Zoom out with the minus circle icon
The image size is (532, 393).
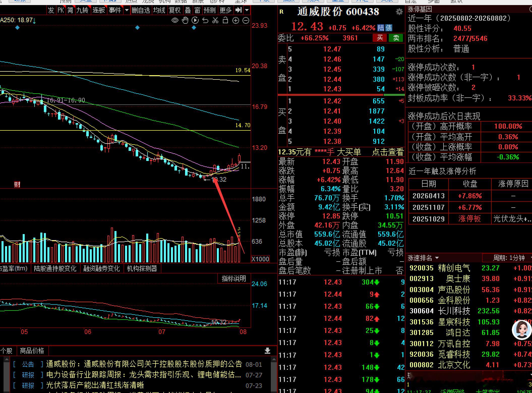tap(246, 21)
